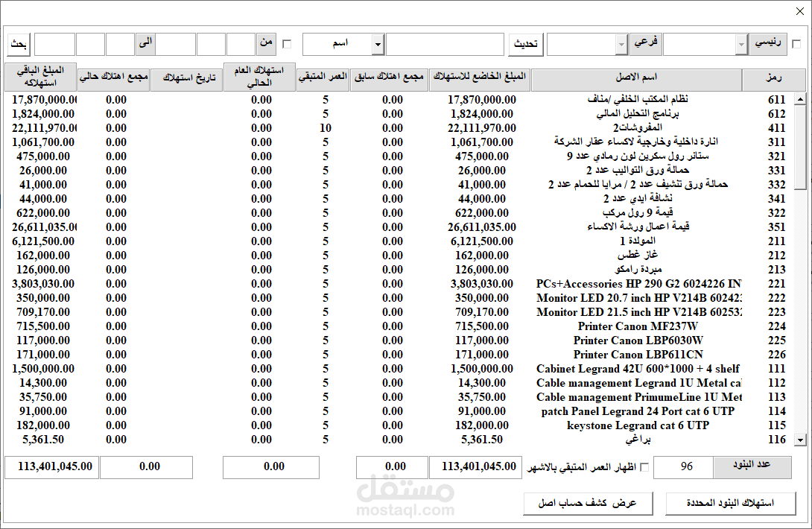Screen dimensions: 812x529
Task: Click the الى date button
Action: pyautogui.click(x=145, y=43)
